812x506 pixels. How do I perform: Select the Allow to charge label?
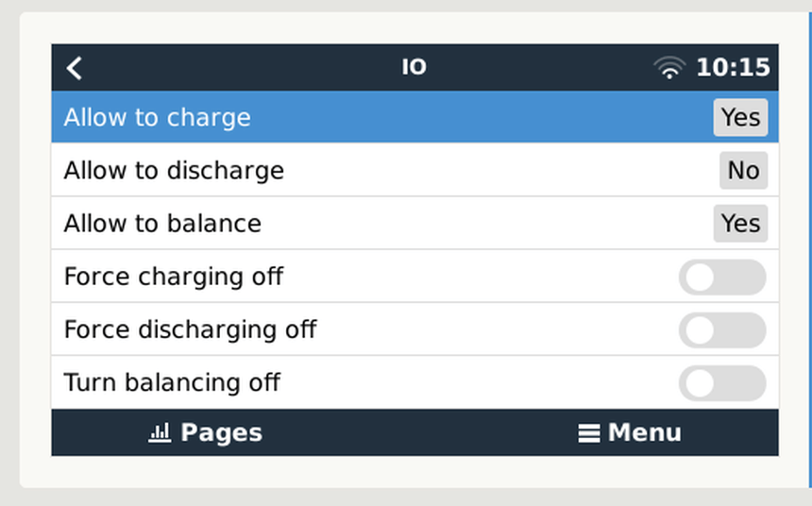click(x=157, y=118)
